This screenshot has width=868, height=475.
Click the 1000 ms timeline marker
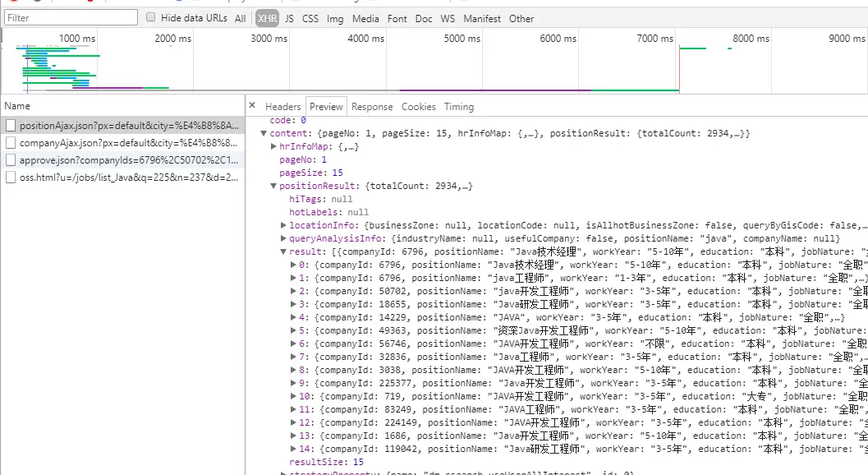point(77,39)
